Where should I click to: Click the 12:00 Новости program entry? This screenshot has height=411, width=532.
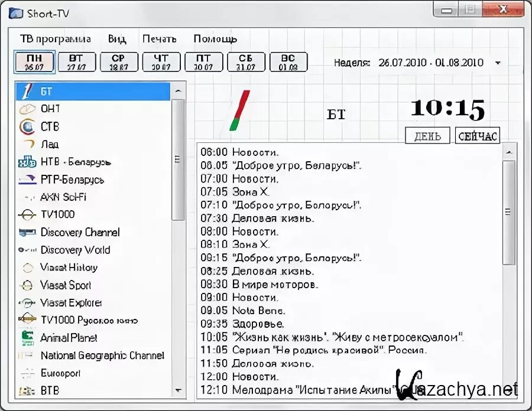(x=239, y=376)
